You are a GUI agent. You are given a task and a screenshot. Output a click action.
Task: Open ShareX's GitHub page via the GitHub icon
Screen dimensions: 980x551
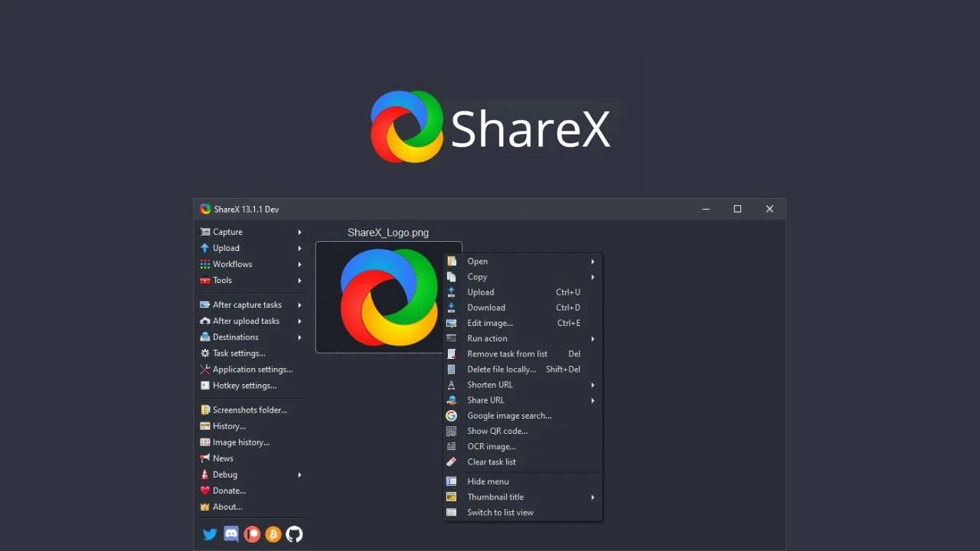click(294, 533)
